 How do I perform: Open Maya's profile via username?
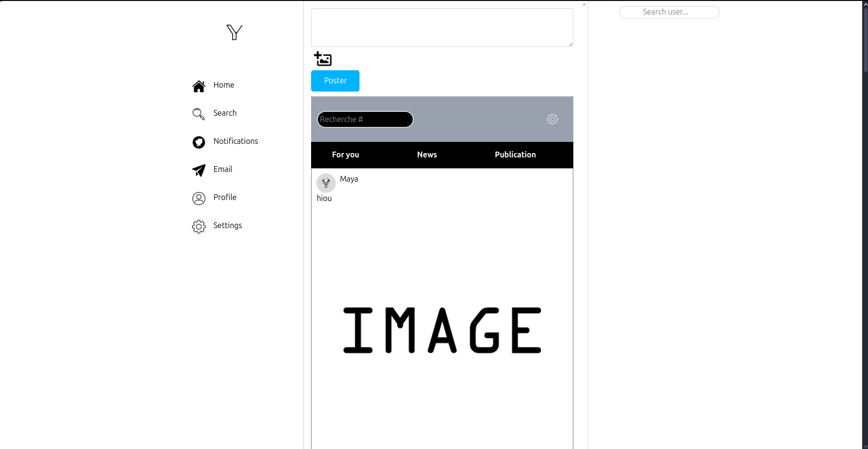[x=349, y=179]
